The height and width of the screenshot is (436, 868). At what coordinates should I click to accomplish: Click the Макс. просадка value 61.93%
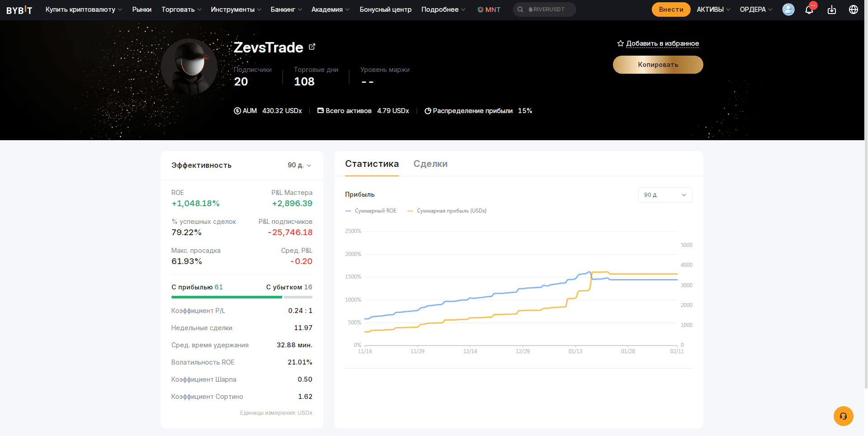tap(186, 261)
